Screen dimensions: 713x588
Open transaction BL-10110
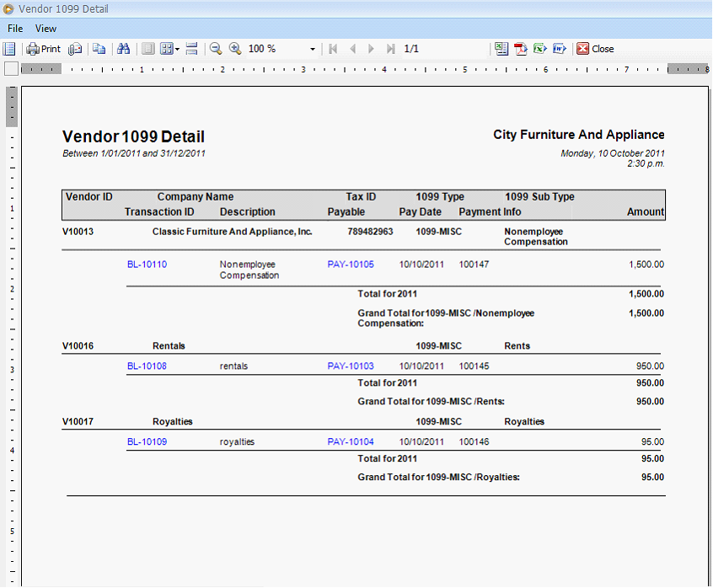[x=147, y=265]
